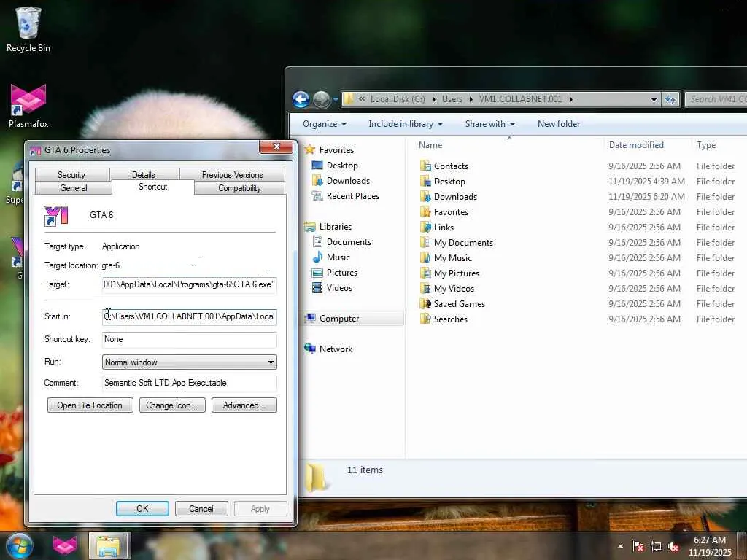The height and width of the screenshot is (560, 747).
Task: Select Desktop in navigation pane
Action: click(342, 166)
